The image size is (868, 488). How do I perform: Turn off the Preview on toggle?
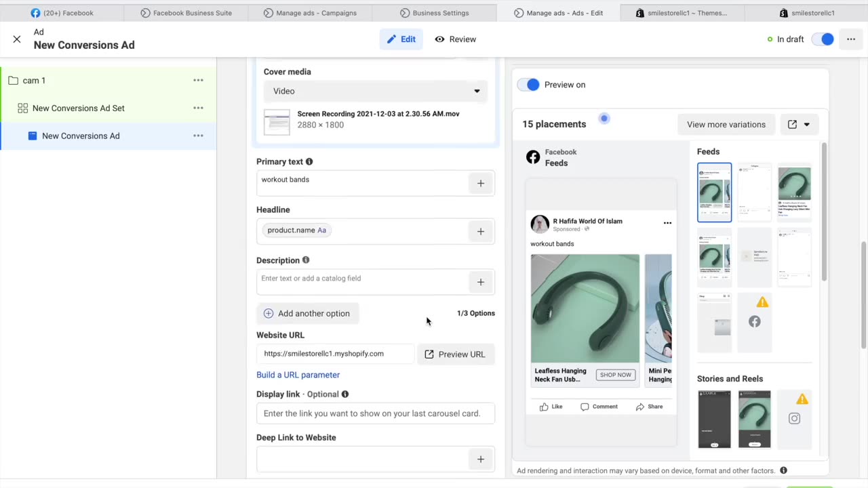(x=528, y=85)
